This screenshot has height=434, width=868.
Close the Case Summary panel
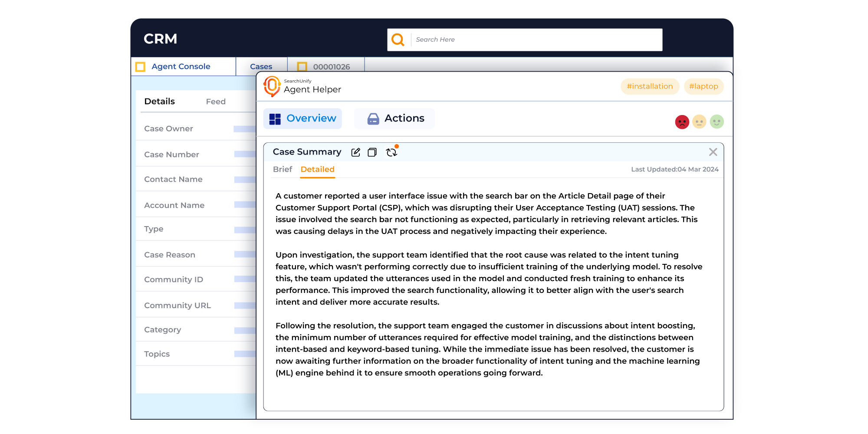[713, 152]
